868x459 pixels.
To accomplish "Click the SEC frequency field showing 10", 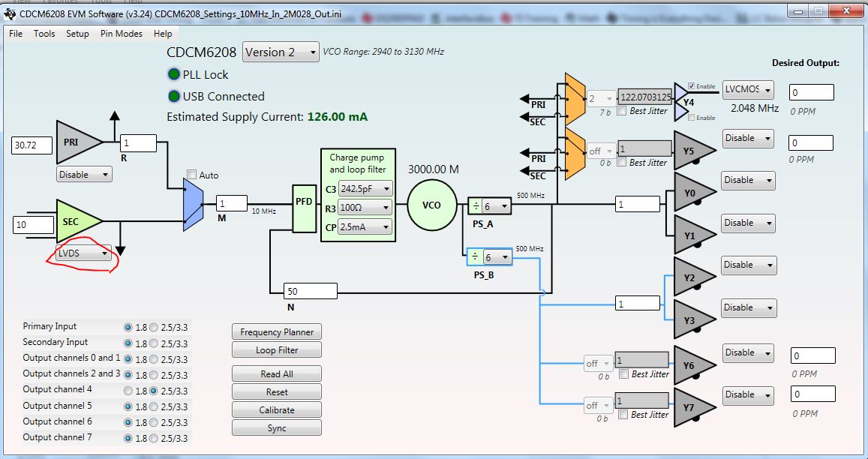I will click(32, 224).
